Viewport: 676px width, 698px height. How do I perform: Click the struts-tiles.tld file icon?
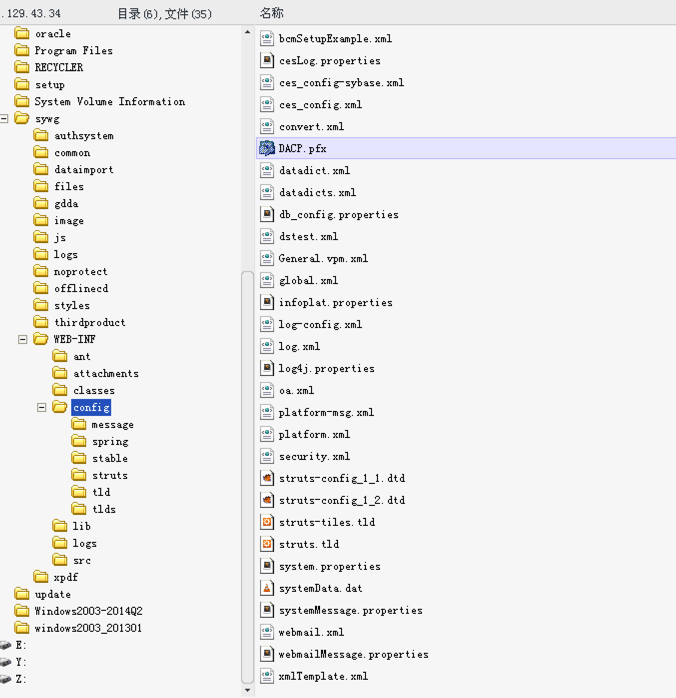tap(267, 522)
